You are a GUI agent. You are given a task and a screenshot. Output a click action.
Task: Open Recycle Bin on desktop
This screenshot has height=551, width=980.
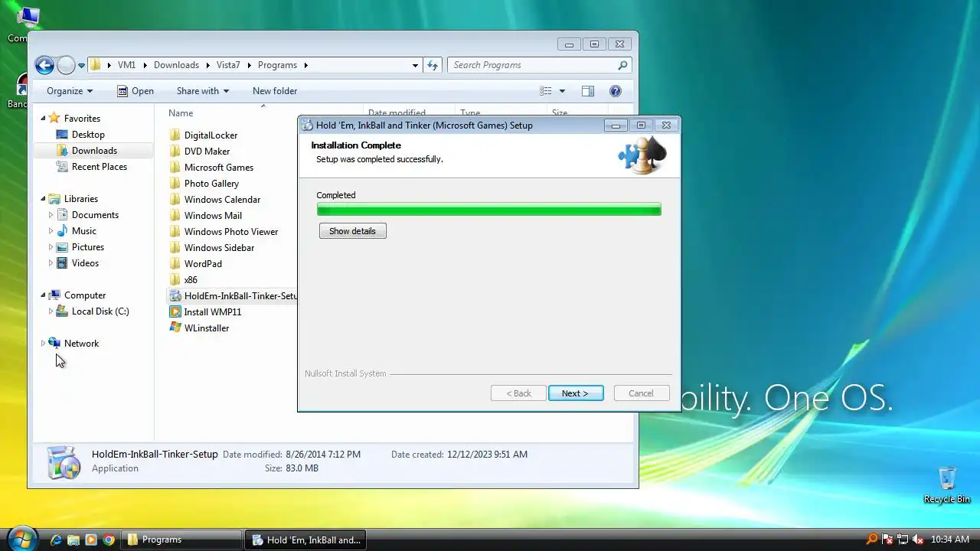tap(947, 485)
